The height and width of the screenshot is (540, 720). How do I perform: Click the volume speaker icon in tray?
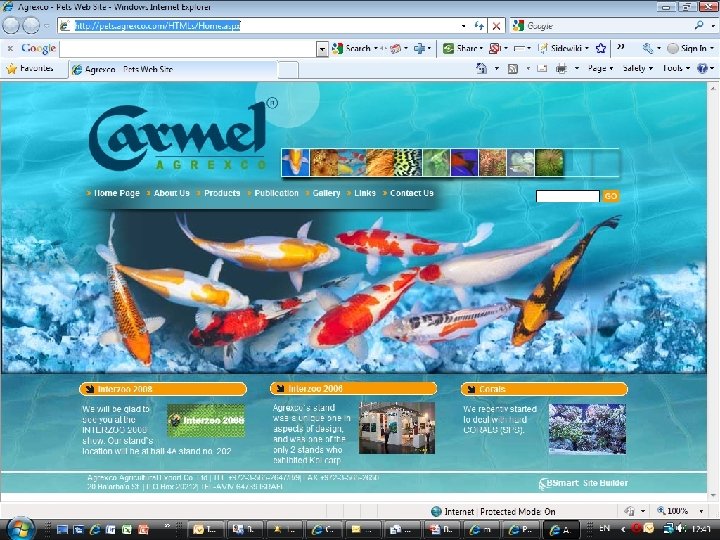[681, 529]
